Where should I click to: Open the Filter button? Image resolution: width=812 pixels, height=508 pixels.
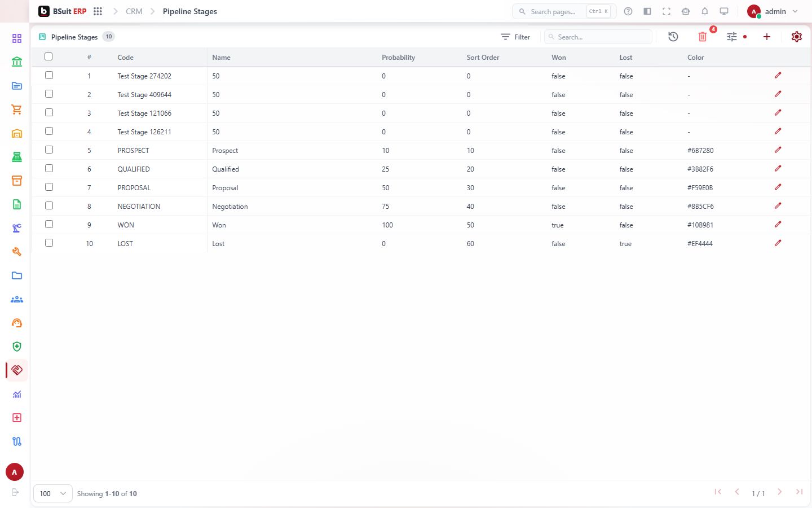pos(515,37)
